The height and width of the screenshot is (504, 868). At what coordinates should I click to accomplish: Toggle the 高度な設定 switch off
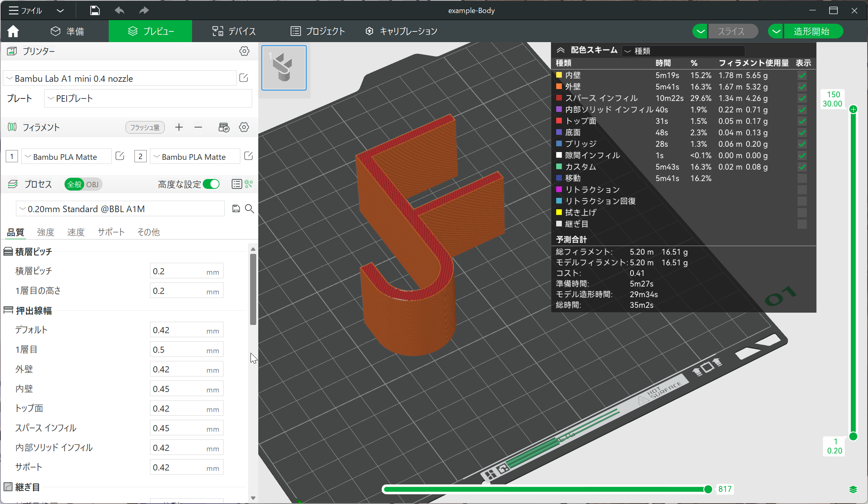point(211,184)
